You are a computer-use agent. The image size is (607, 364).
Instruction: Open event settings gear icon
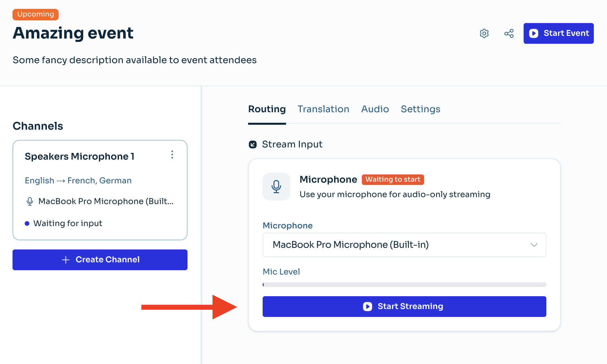pyautogui.click(x=484, y=33)
